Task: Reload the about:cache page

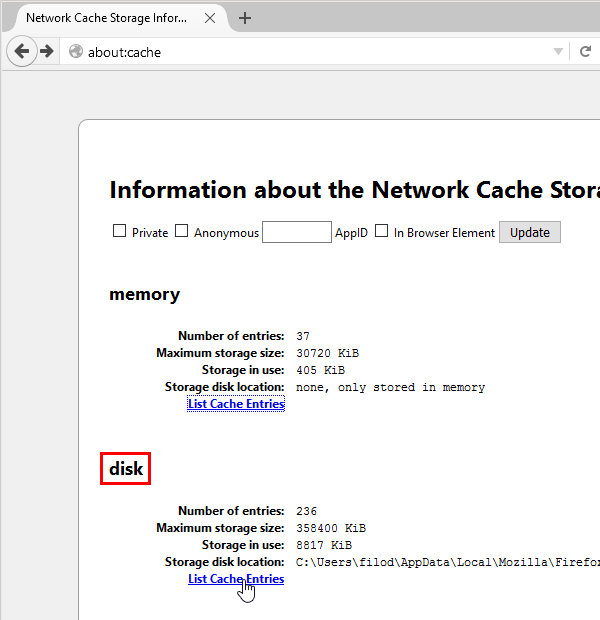Action: (585, 51)
